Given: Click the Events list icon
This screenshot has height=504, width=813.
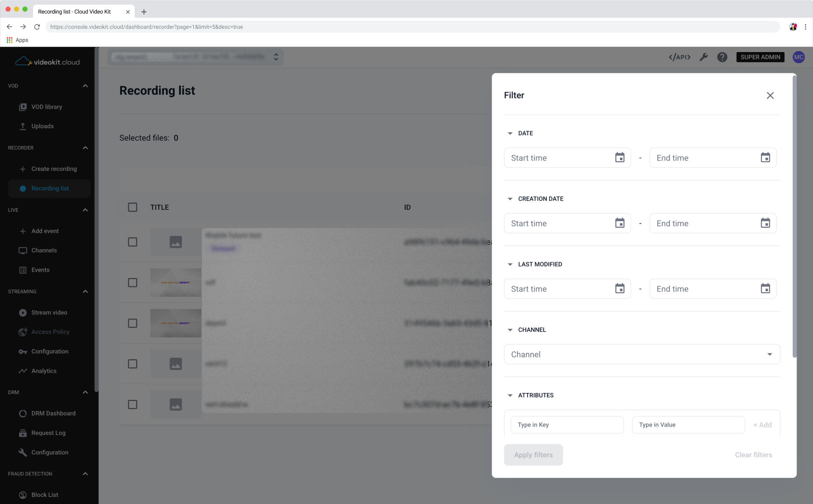Looking at the screenshot, I should point(23,270).
